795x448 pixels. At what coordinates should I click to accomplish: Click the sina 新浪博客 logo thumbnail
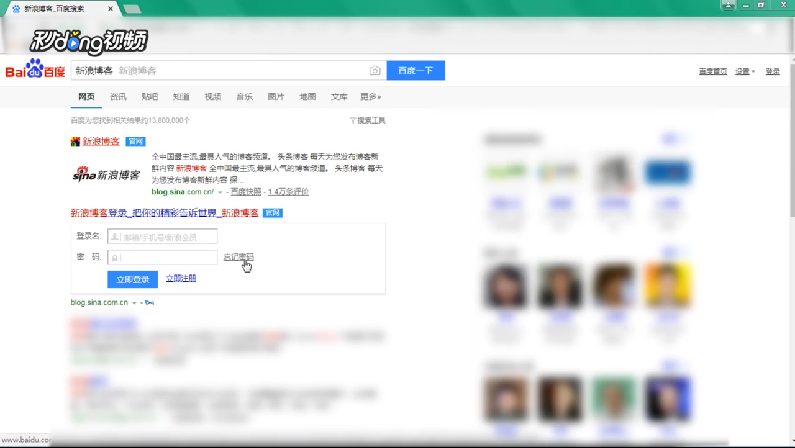[x=106, y=175]
